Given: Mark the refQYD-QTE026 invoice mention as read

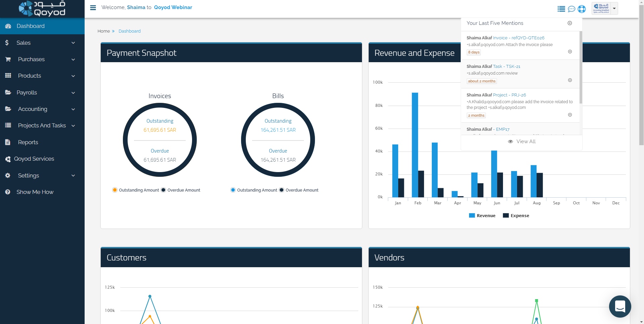Looking at the screenshot, I should [570, 52].
